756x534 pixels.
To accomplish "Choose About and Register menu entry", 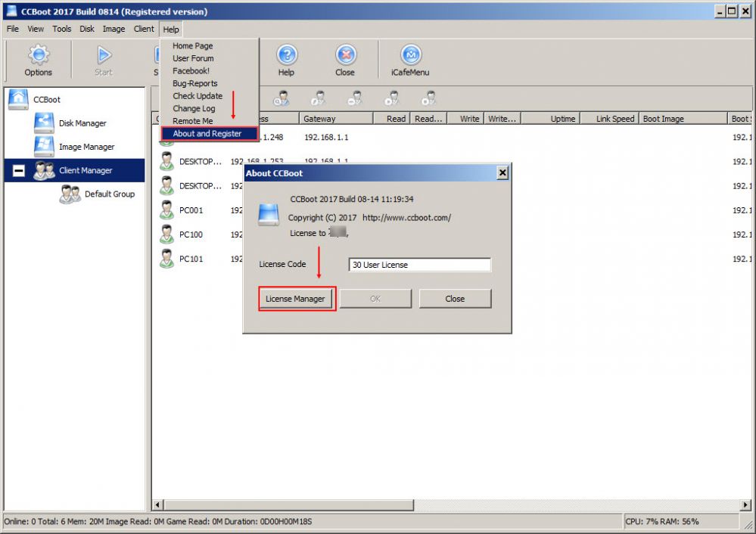I will [209, 133].
